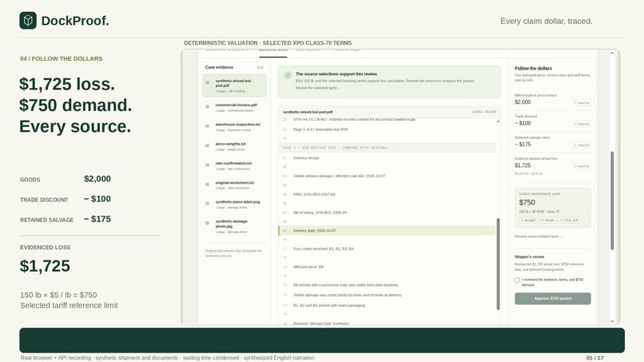Click the 'Shipper's review' heading
This screenshot has width=644, height=362.
pos(529,257)
